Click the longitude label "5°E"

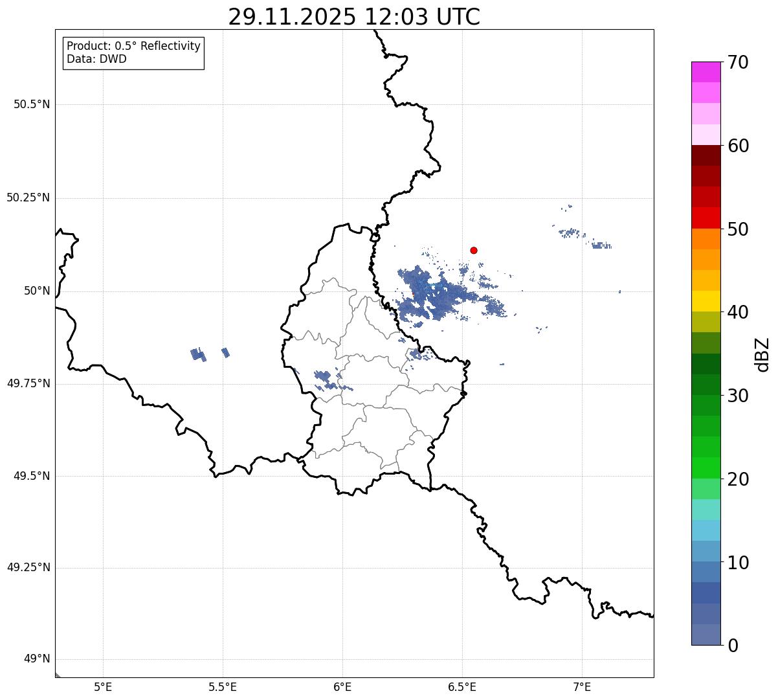click(103, 686)
